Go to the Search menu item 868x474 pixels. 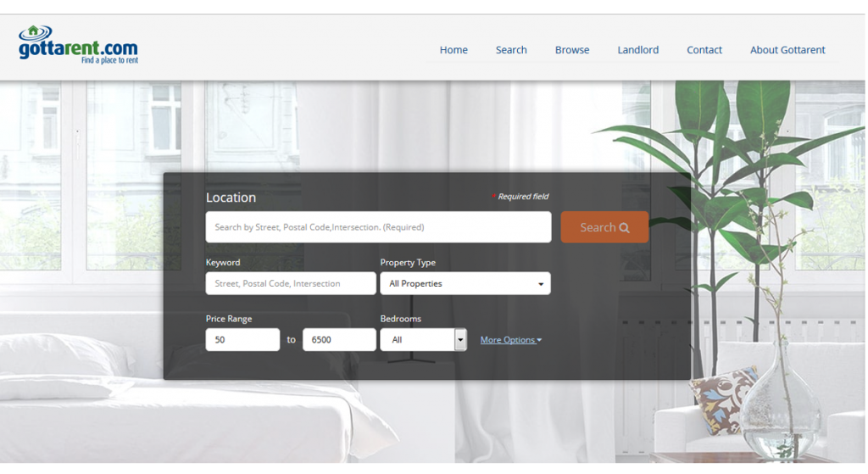click(x=511, y=50)
